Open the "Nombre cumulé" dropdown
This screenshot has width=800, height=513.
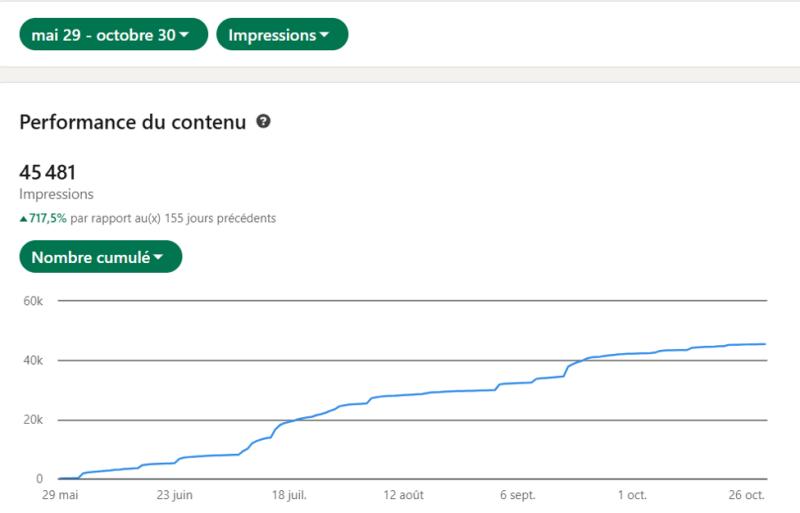coord(100,257)
